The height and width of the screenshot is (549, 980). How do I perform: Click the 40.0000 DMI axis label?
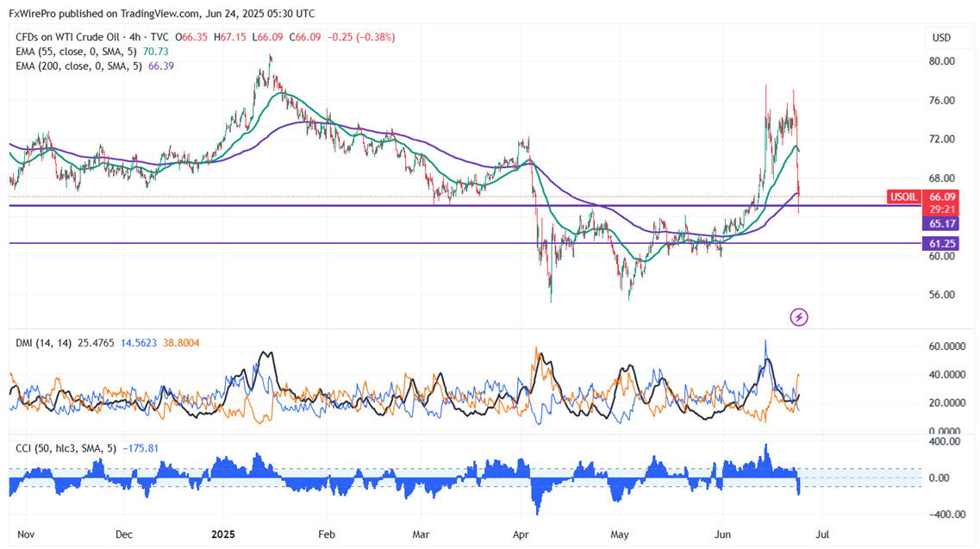click(947, 375)
